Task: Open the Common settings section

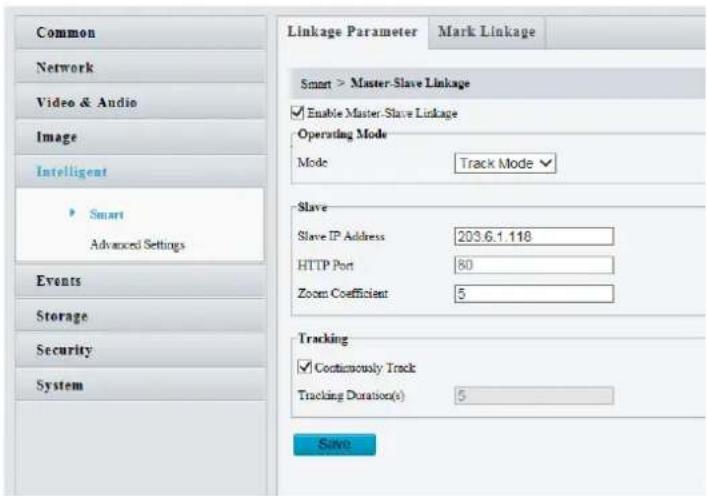Action: point(141,32)
